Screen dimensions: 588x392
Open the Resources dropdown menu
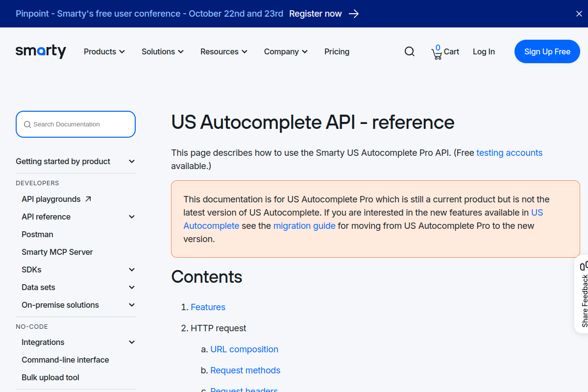tap(224, 51)
